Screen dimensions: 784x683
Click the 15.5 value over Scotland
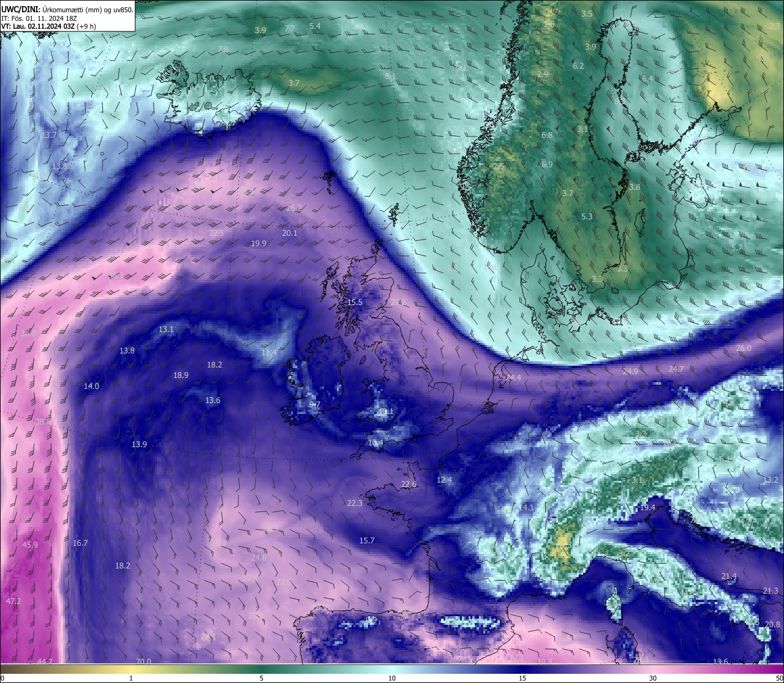point(355,303)
